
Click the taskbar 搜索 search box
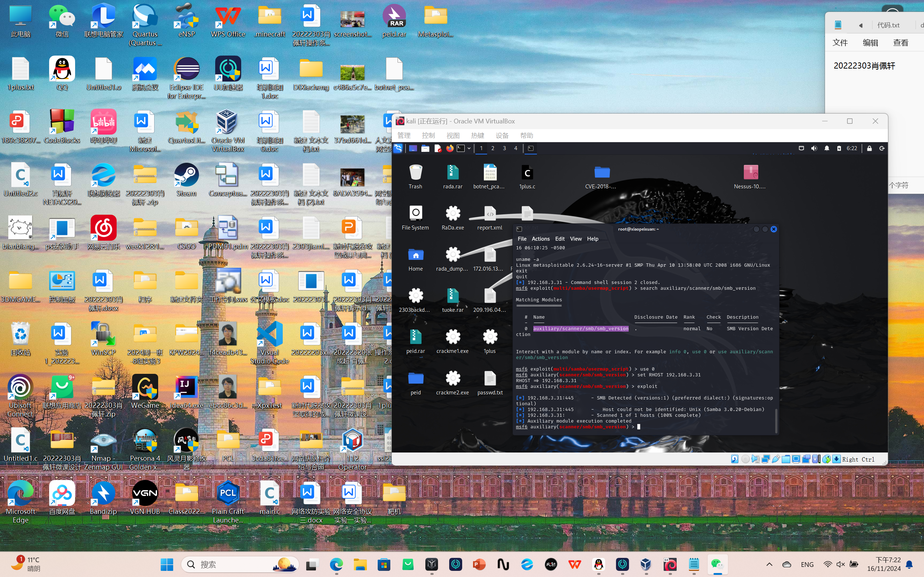point(240,564)
